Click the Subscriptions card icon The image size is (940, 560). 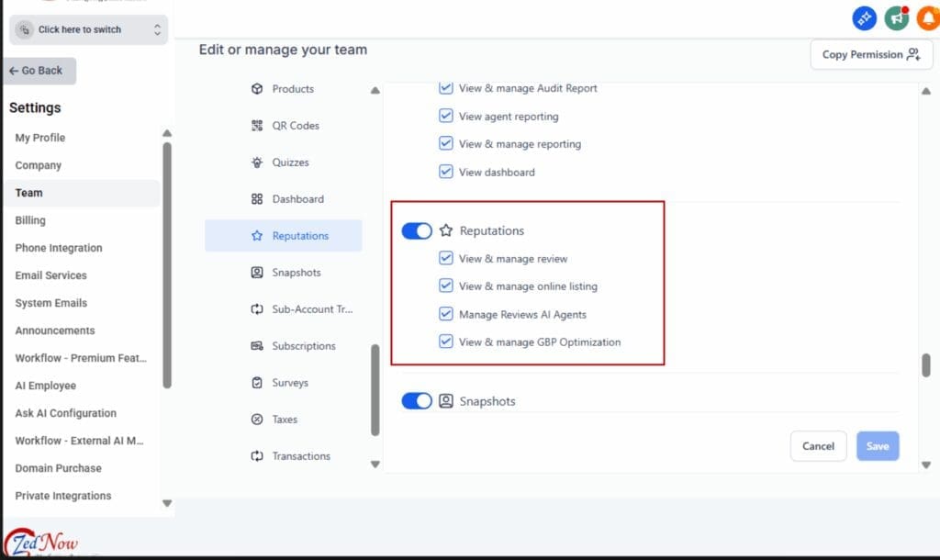click(258, 346)
